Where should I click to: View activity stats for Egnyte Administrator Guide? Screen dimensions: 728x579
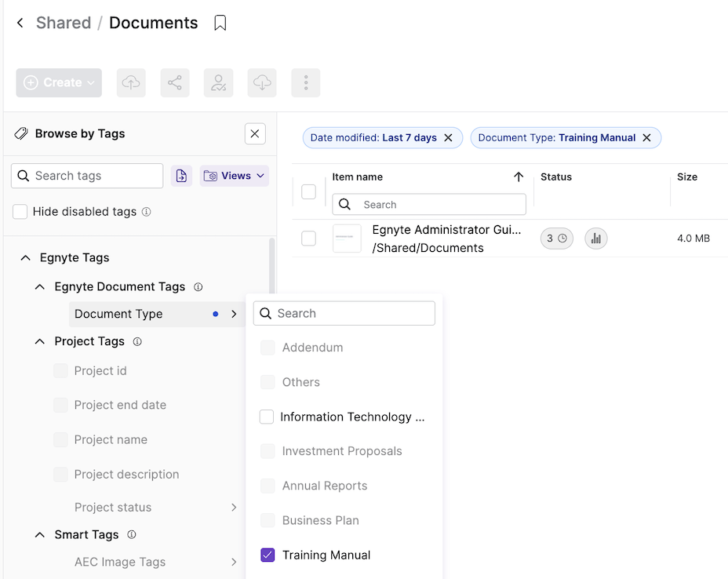595,238
